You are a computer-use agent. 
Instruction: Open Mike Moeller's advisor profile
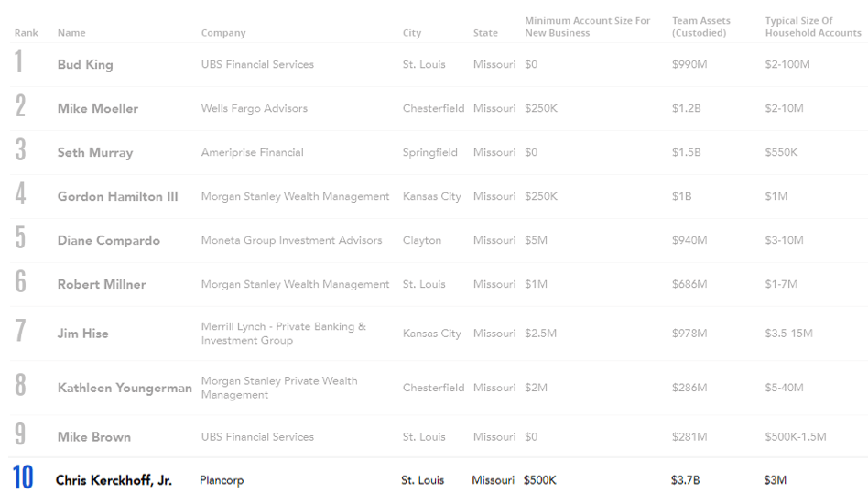pos(98,108)
